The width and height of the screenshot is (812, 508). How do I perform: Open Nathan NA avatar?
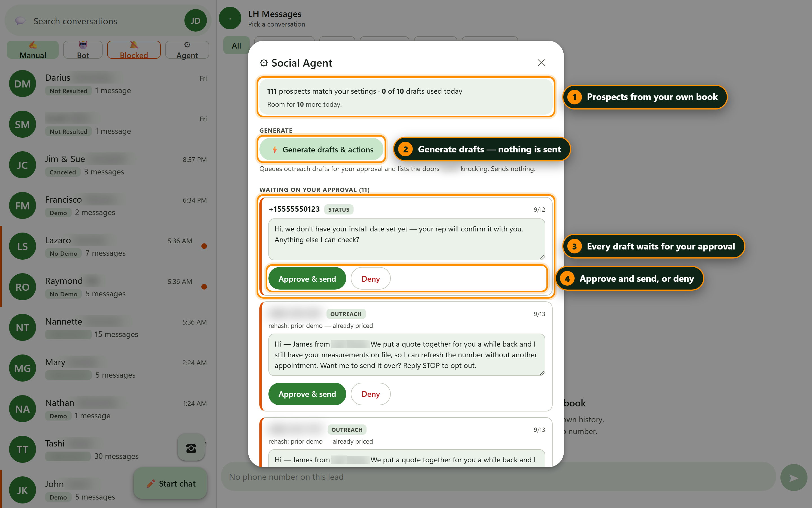(23, 409)
